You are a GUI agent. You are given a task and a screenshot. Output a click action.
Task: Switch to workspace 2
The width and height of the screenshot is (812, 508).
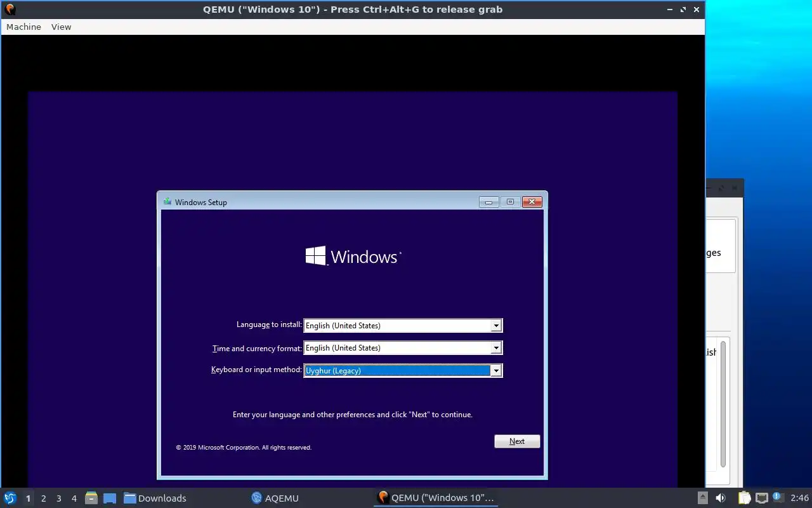pos(43,498)
